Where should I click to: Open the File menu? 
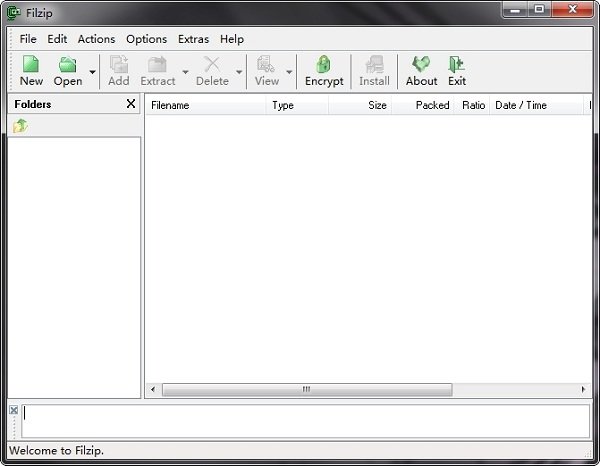click(28, 39)
